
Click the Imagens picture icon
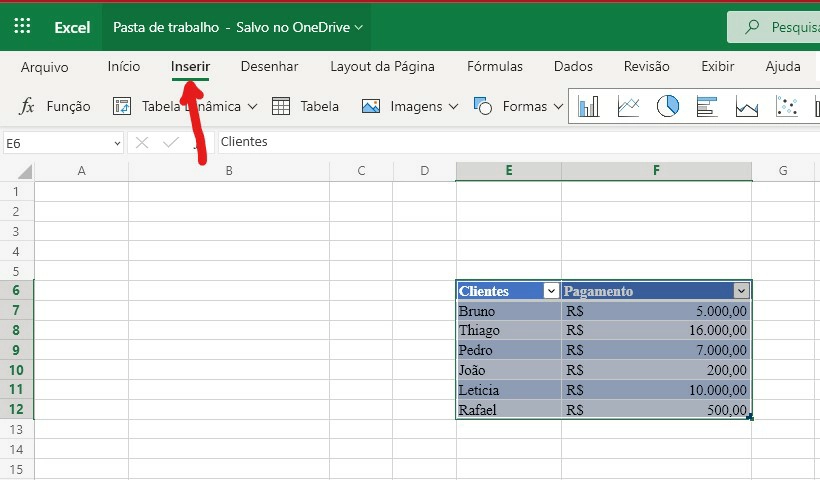pyautogui.click(x=371, y=106)
